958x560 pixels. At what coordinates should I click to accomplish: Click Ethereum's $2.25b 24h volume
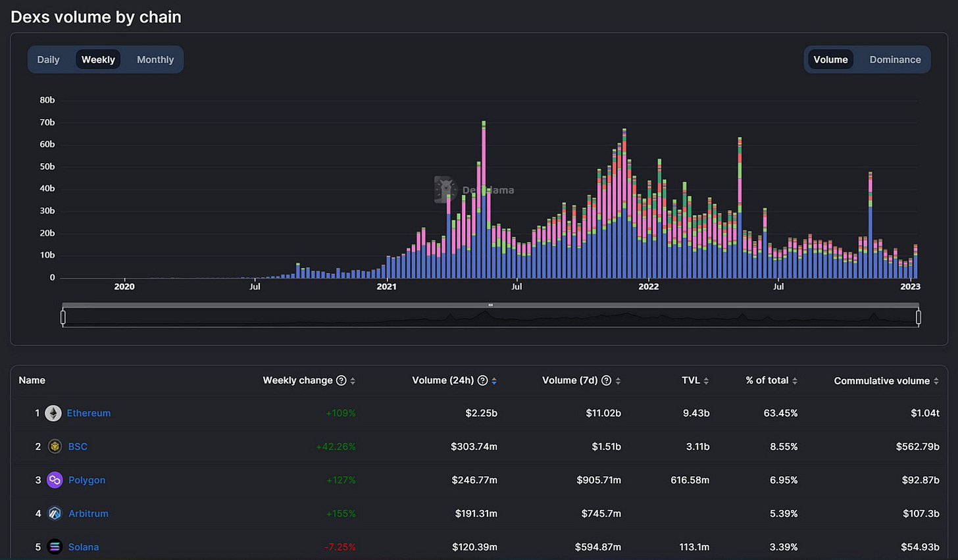481,413
